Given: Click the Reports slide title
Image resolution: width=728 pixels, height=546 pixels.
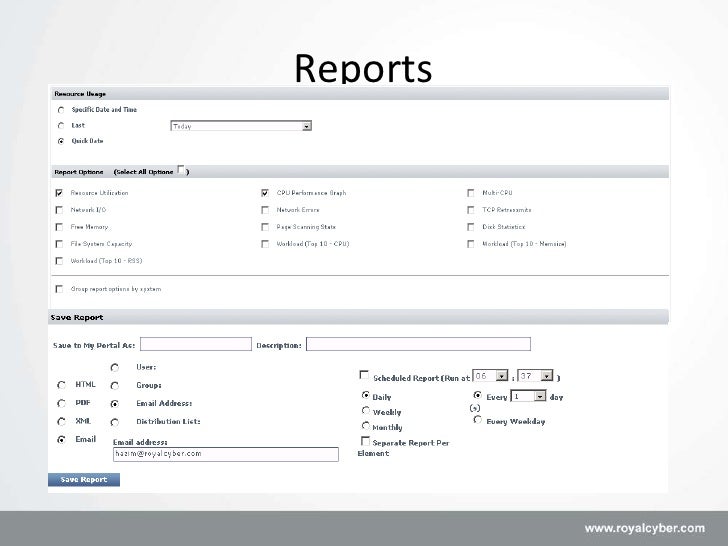Looking at the screenshot, I should [x=364, y=68].
